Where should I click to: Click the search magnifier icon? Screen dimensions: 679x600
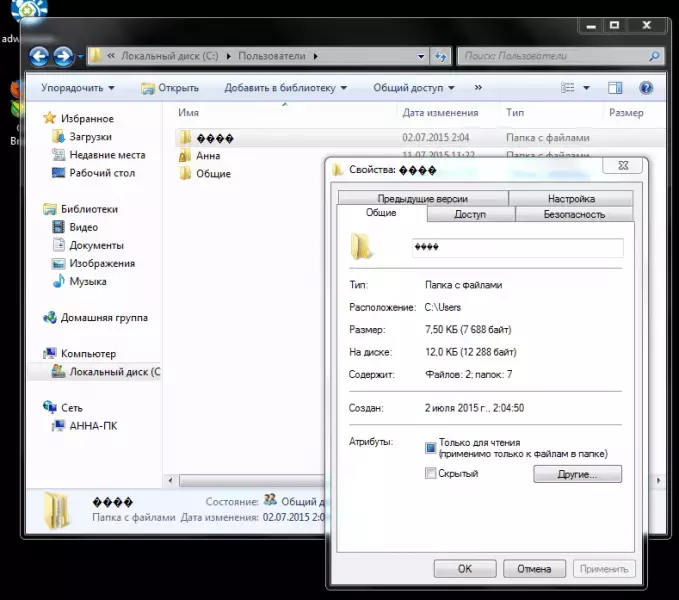coord(654,56)
